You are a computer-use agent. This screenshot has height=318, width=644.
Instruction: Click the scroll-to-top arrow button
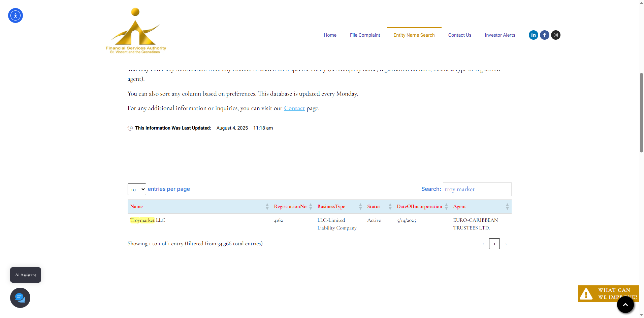pos(625,305)
